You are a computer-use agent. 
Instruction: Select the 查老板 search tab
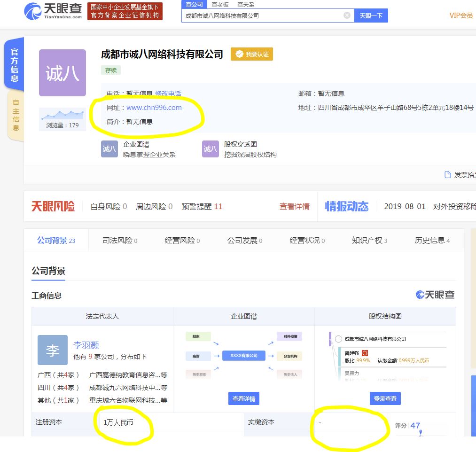[x=220, y=5]
